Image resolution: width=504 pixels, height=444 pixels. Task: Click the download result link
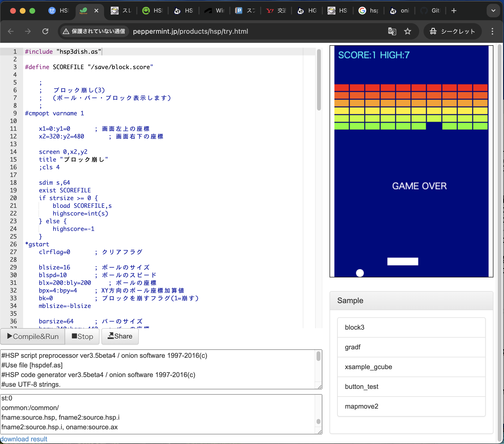[x=24, y=439]
